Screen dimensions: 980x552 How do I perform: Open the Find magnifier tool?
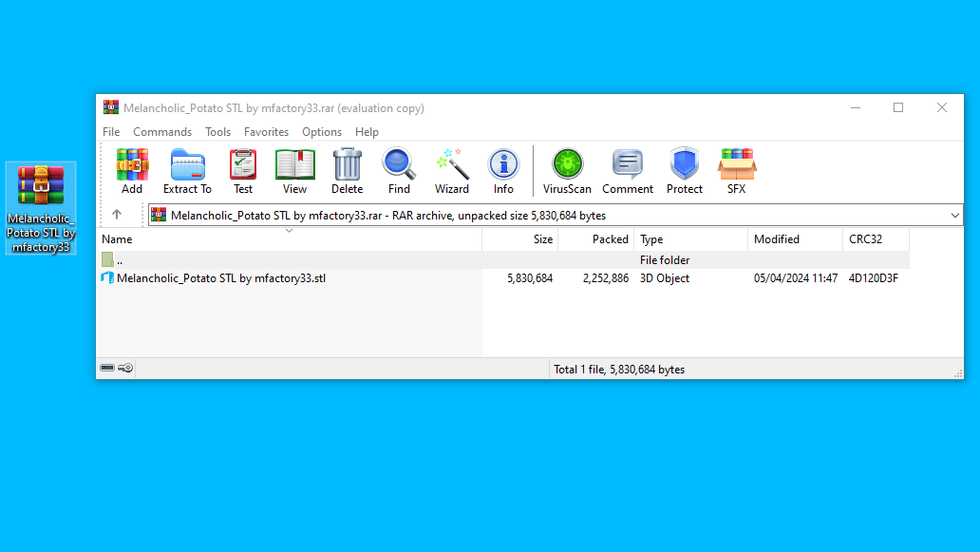(399, 171)
